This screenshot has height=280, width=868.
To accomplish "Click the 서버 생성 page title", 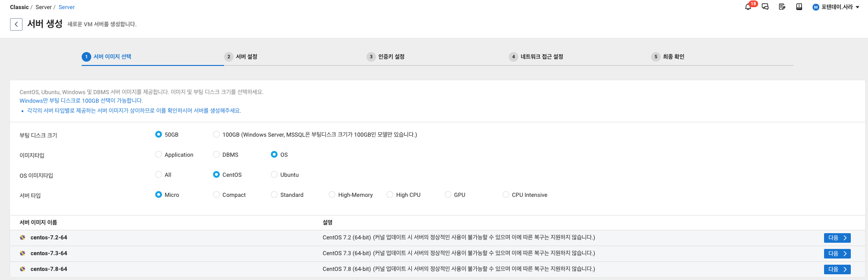I will point(45,24).
